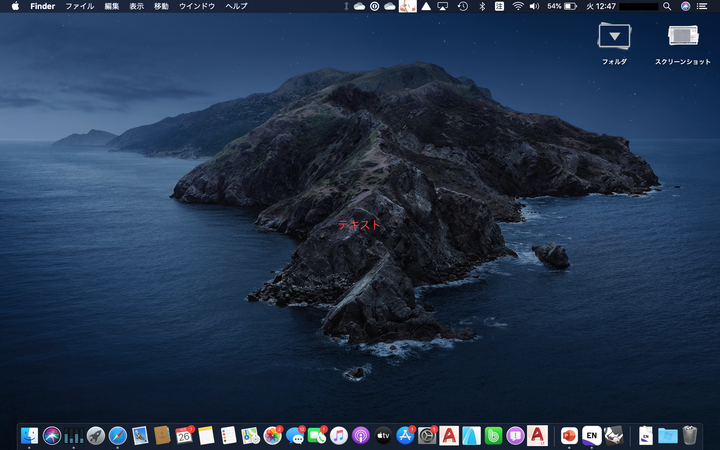Open the ウインドウ menu
Screen dimensions: 720x450
pos(197,6)
